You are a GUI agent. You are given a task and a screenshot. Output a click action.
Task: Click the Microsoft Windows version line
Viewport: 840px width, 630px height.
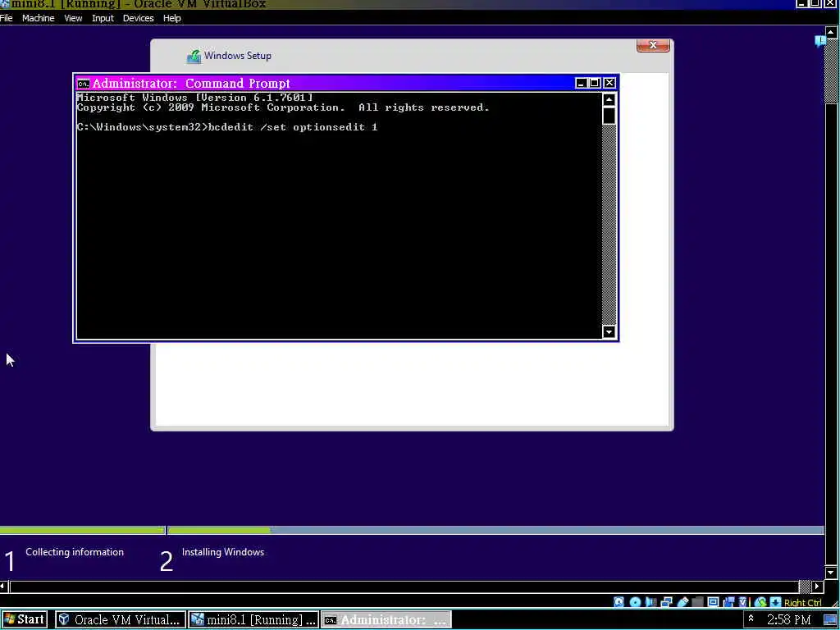click(x=194, y=98)
